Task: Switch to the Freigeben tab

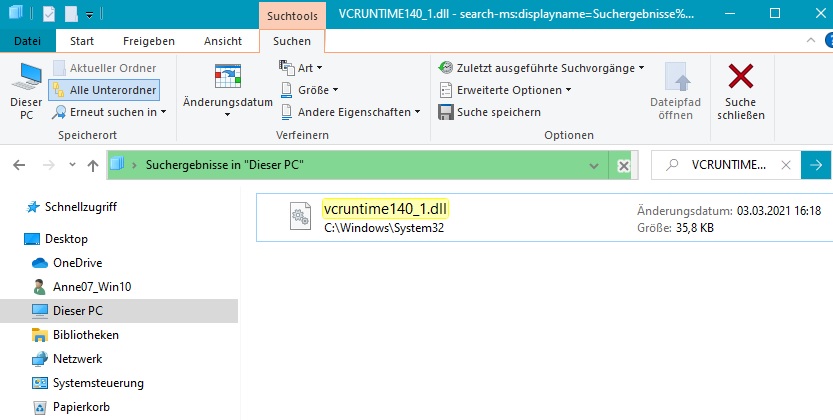Action: [x=148, y=41]
